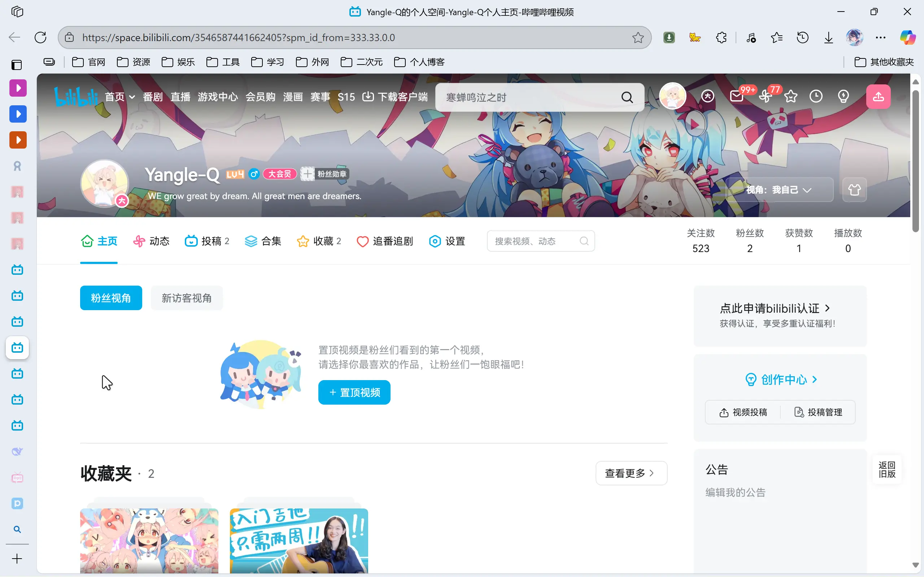This screenshot has width=924, height=577.
Task: Click the creation center lightbulb icon
Action: pos(843,97)
